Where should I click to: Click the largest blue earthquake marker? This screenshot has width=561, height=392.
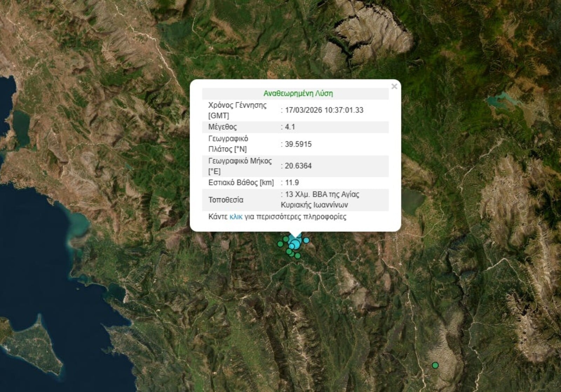pos(296,244)
